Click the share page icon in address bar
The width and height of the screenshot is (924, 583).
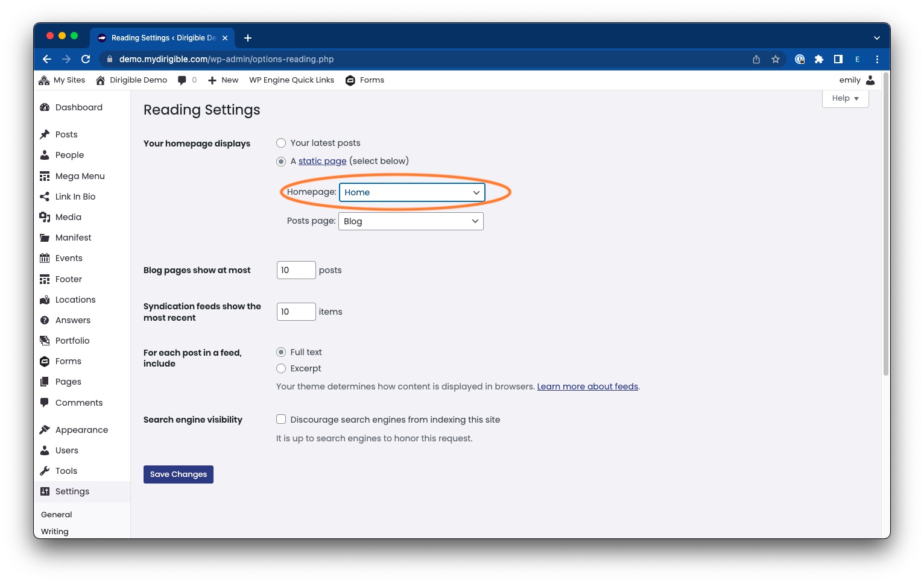pos(756,59)
